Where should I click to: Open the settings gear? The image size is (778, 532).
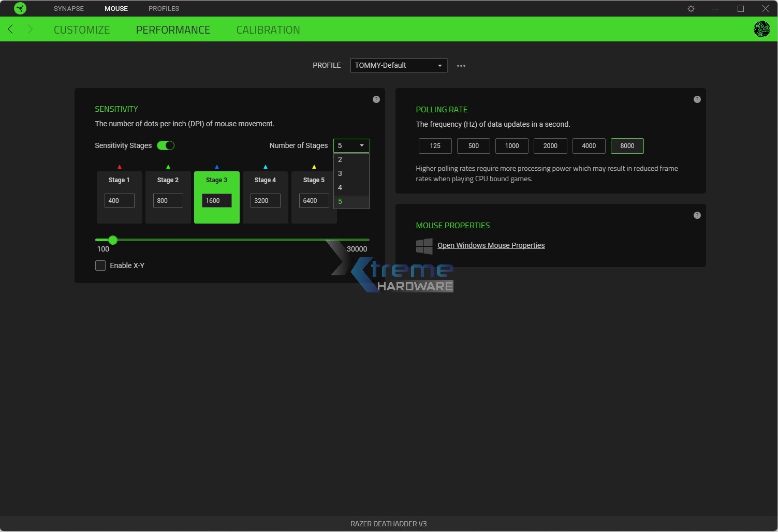pyautogui.click(x=691, y=8)
